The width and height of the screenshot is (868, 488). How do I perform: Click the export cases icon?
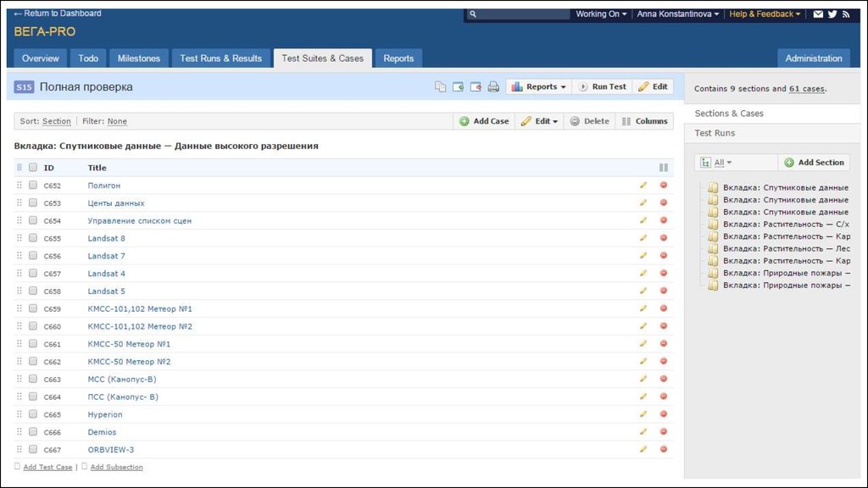pos(476,87)
